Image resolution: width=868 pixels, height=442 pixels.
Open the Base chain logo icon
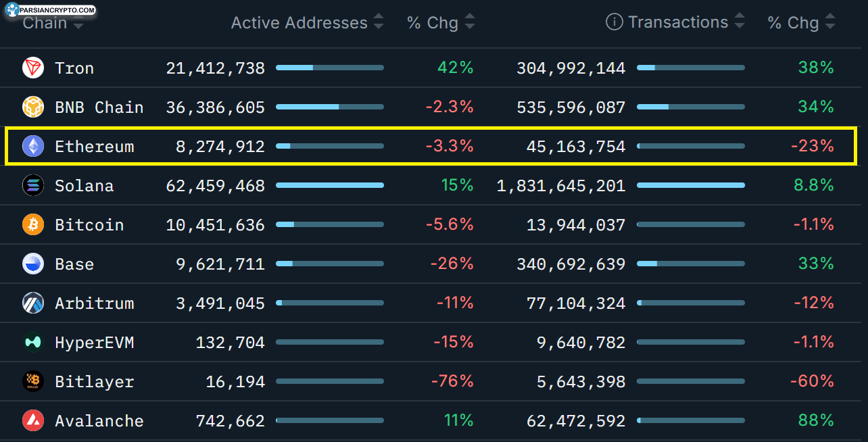click(x=33, y=264)
